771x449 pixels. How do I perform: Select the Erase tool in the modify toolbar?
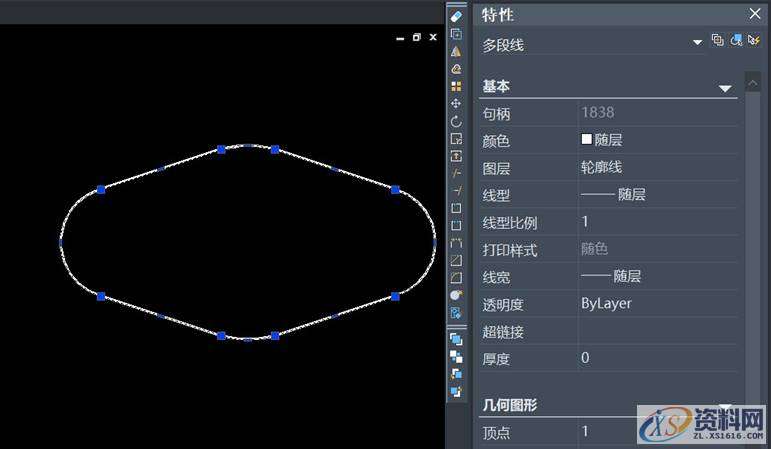pos(456,17)
